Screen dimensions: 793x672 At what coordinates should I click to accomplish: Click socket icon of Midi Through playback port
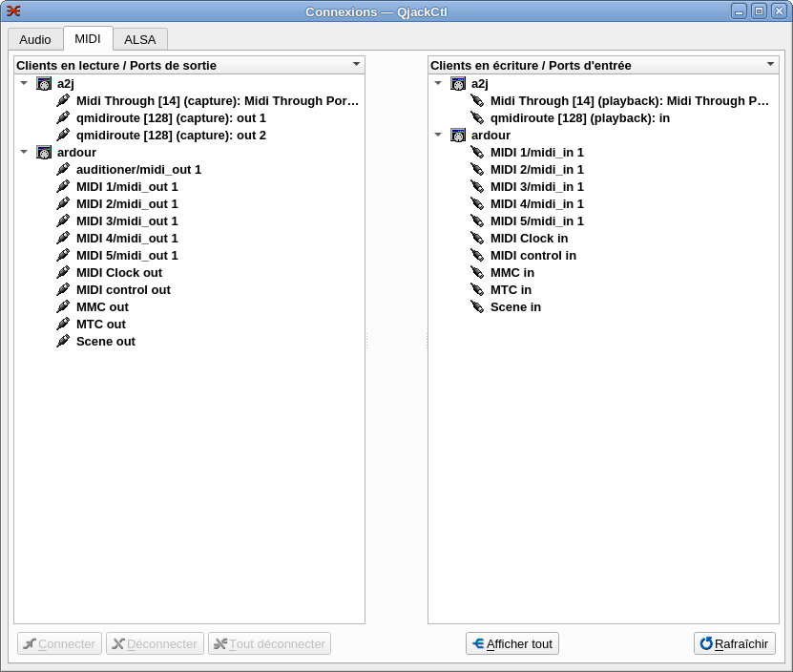(x=477, y=100)
